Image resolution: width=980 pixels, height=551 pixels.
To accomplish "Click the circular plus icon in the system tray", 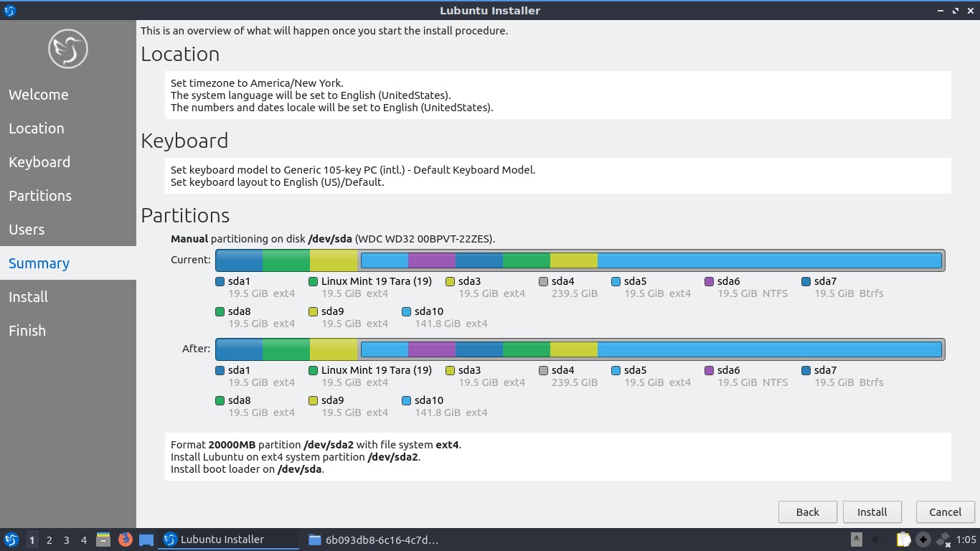I will (923, 539).
